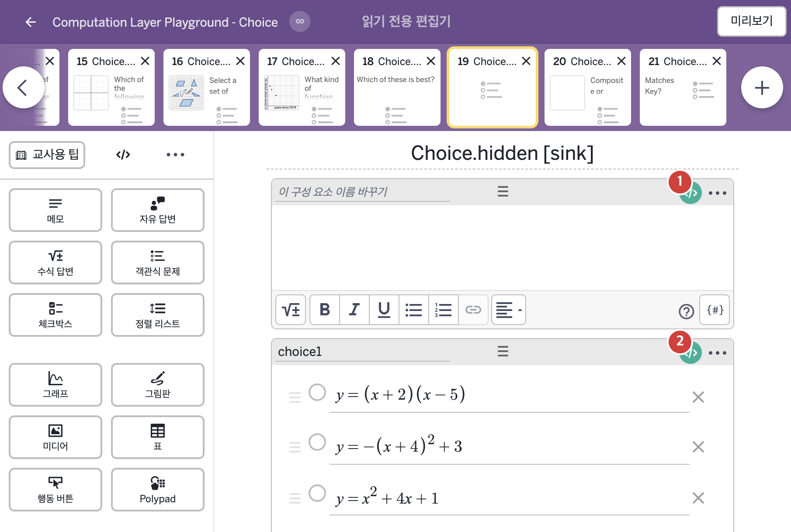
Task: Open the code editor icon in left panel
Action: click(123, 155)
